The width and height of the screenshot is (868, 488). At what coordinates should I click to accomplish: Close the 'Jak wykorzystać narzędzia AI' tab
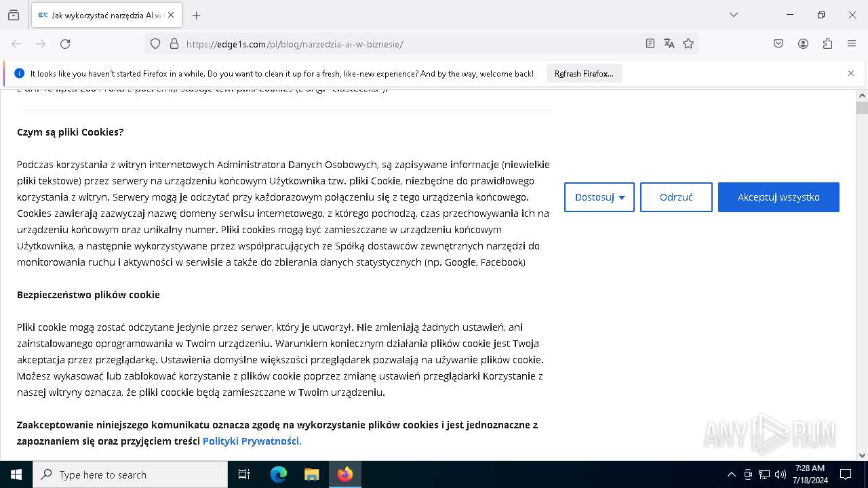(171, 15)
